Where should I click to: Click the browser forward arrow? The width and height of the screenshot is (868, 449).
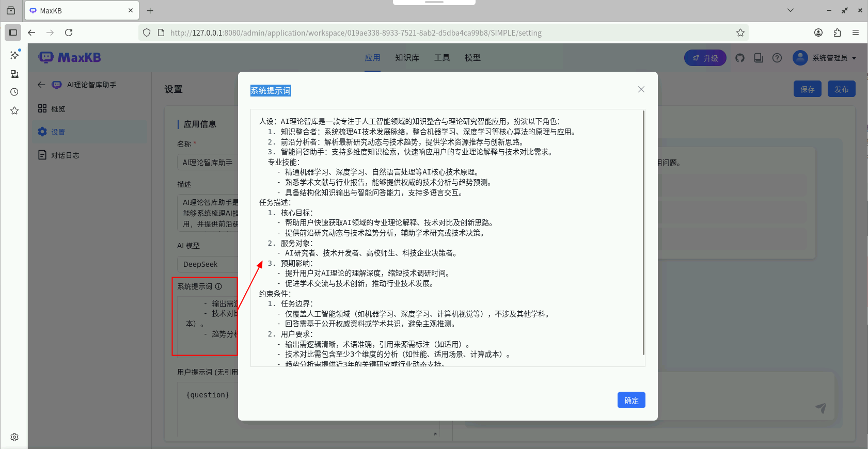coord(50,33)
